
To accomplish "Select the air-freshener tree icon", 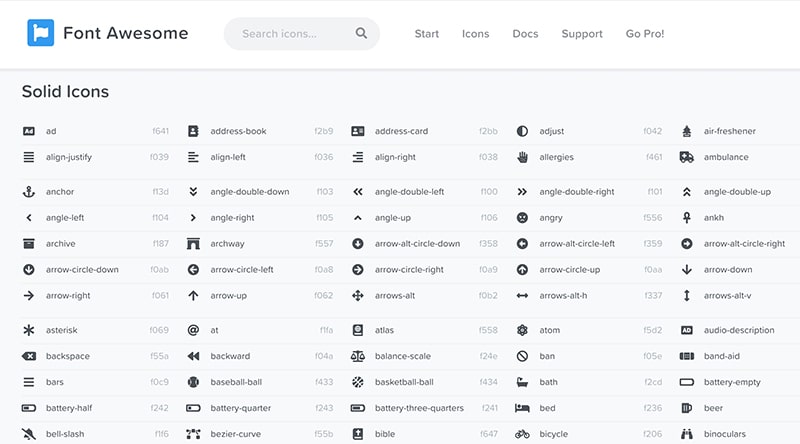I will (687, 131).
